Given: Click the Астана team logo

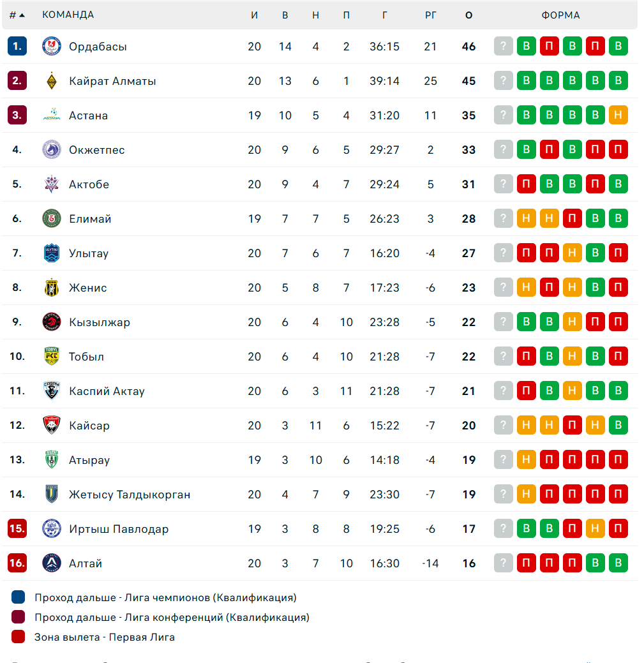Looking at the screenshot, I should pos(52,115).
